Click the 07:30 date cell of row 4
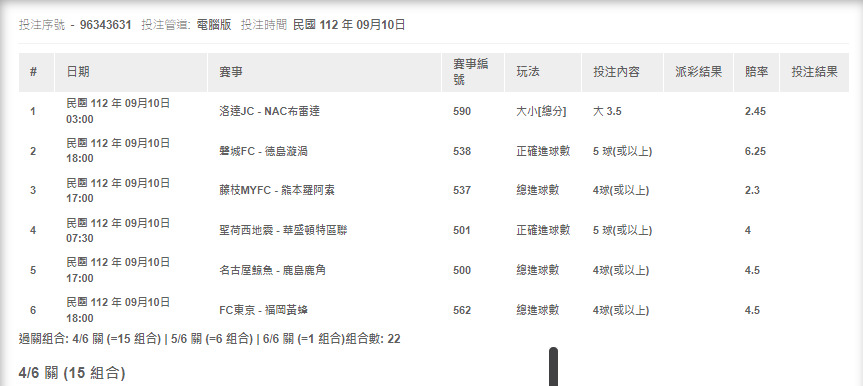Image resolution: width=863 pixels, height=386 pixels. point(118,230)
